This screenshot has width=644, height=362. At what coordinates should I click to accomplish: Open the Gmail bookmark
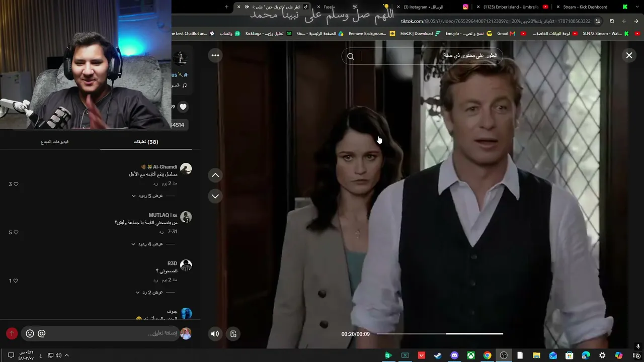[506, 34]
